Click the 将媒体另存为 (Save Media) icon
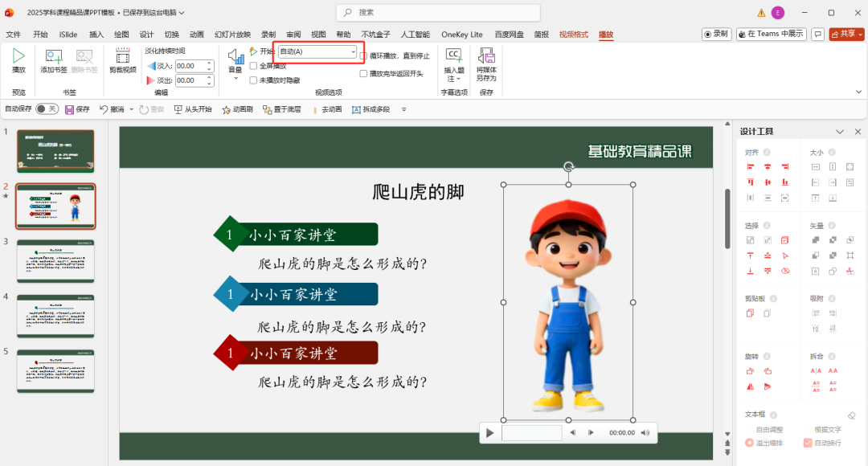Screen dimensions: 868x466 486,56
